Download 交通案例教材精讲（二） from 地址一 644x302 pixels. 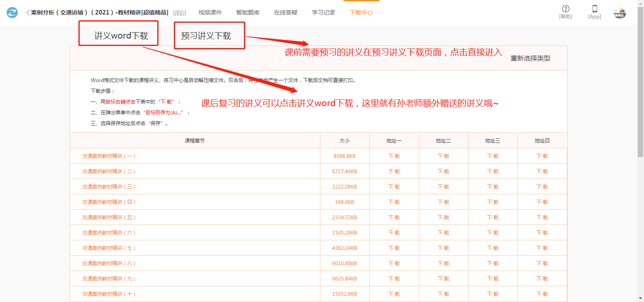[394, 172]
